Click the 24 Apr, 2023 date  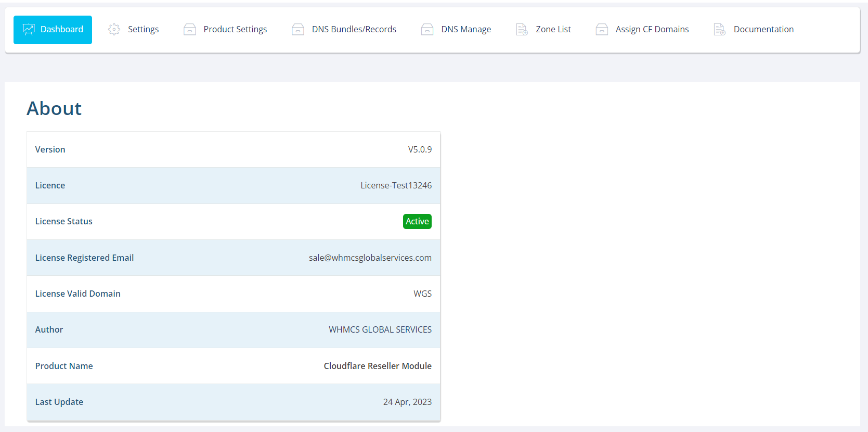pos(408,402)
